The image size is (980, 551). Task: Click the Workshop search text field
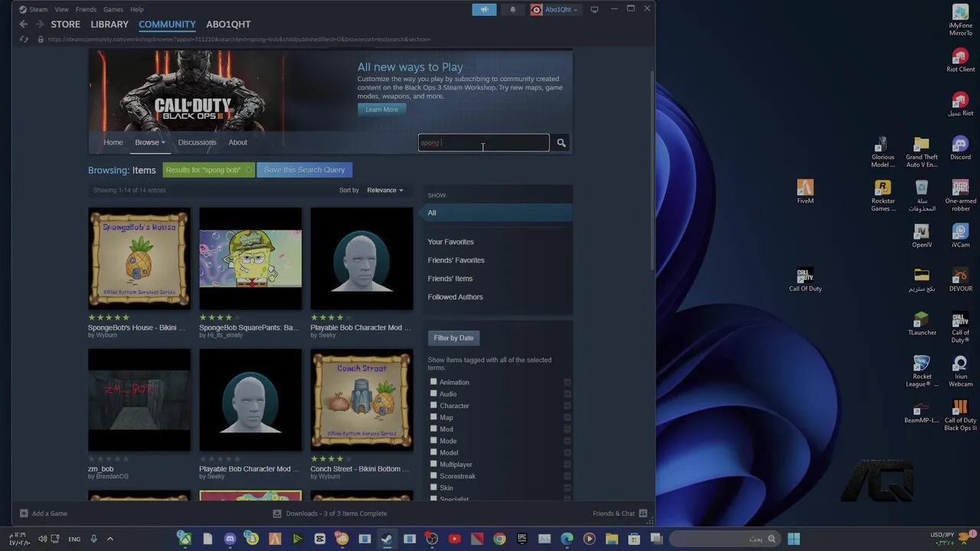pos(484,143)
